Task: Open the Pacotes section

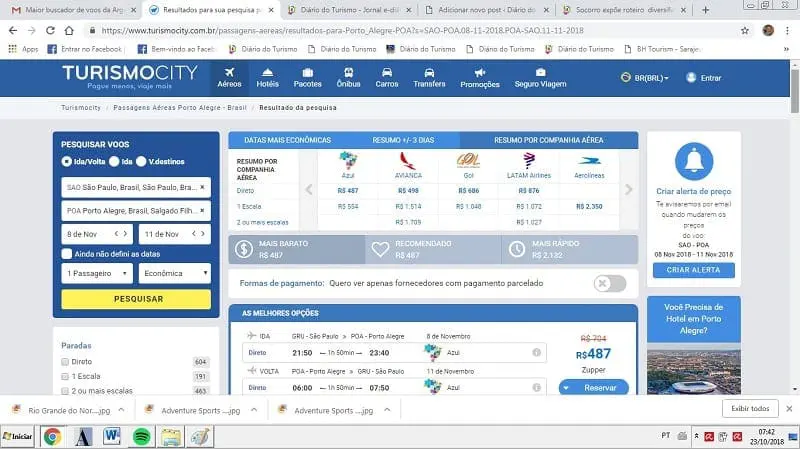Action: click(308, 78)
